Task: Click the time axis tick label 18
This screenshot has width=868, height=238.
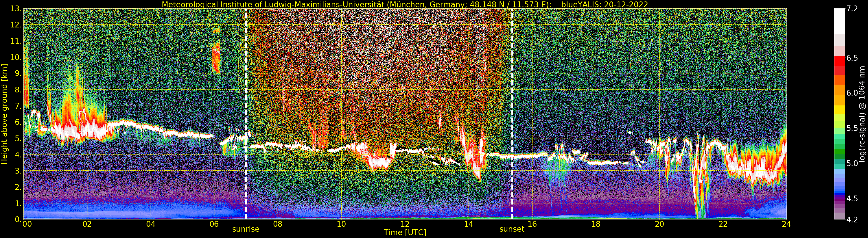Action: (x=596, y=224)
